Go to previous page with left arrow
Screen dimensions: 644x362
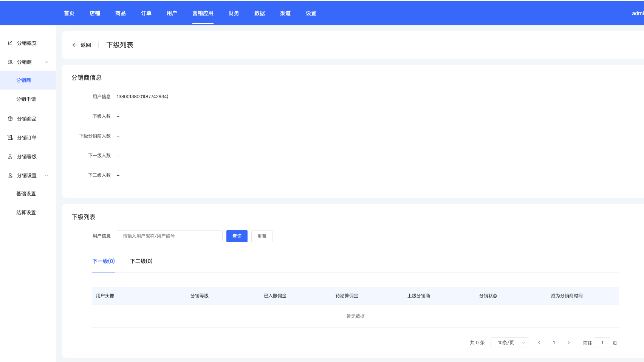539,343
